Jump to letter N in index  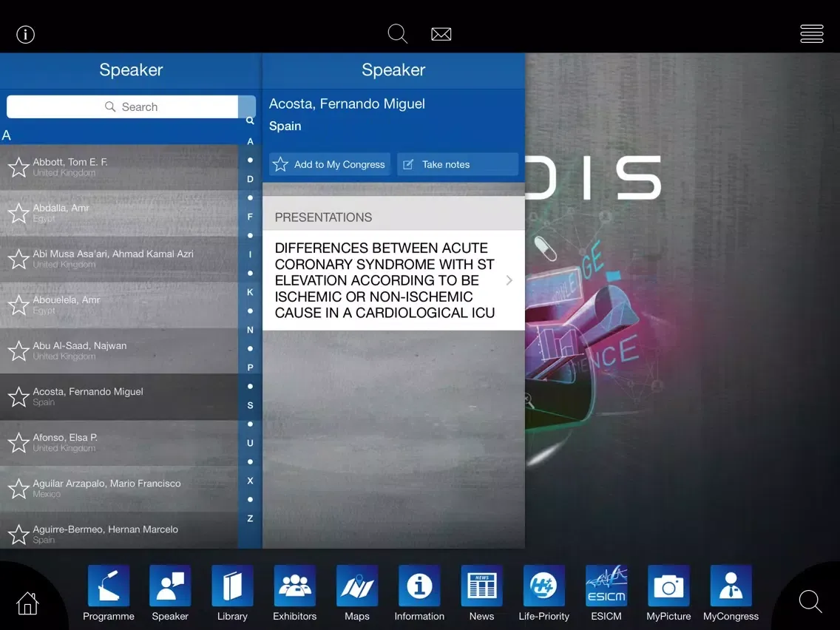pyautogui.click(x=250, y=330)
